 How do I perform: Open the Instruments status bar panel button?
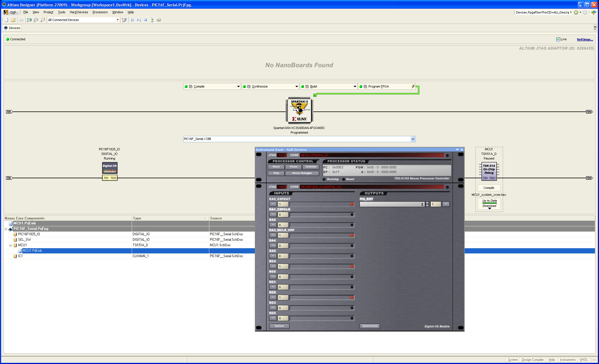coord(568,360)
